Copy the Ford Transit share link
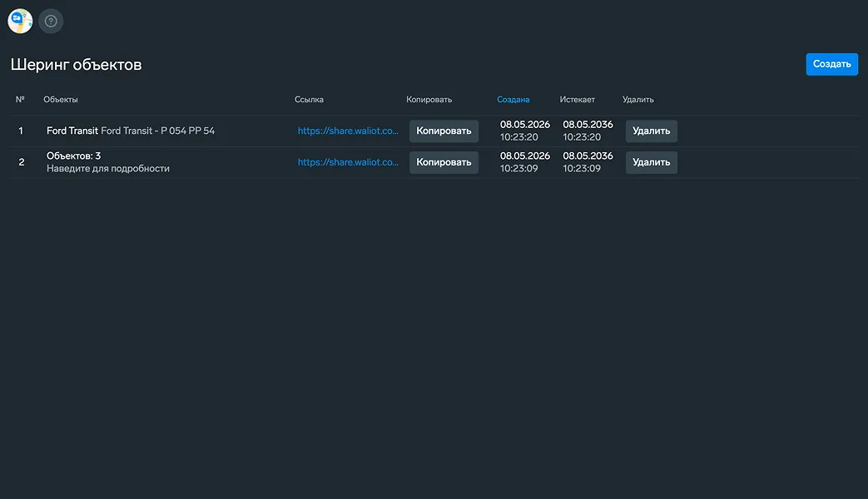This screenshot has width=868, height=499. (444, 131)
